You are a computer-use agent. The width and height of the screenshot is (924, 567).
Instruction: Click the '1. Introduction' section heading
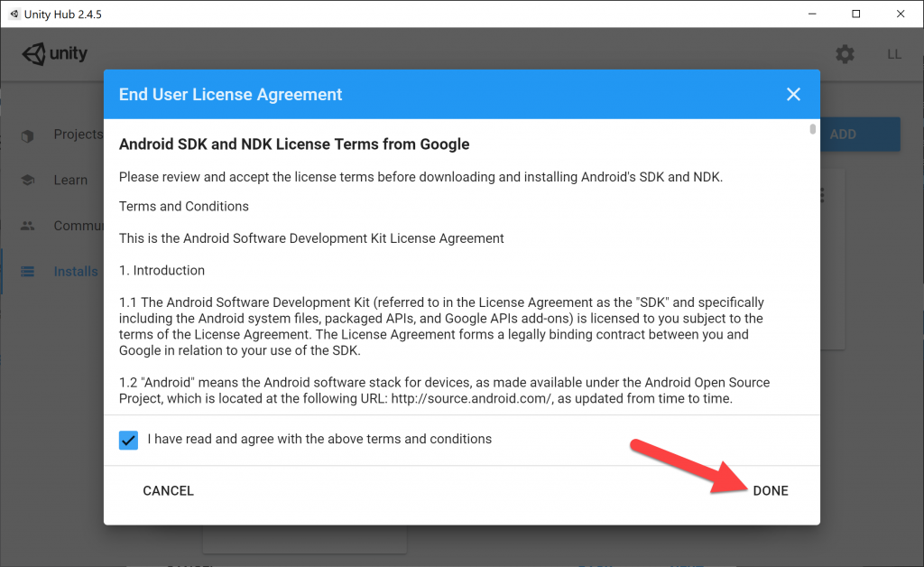[162, 271]
